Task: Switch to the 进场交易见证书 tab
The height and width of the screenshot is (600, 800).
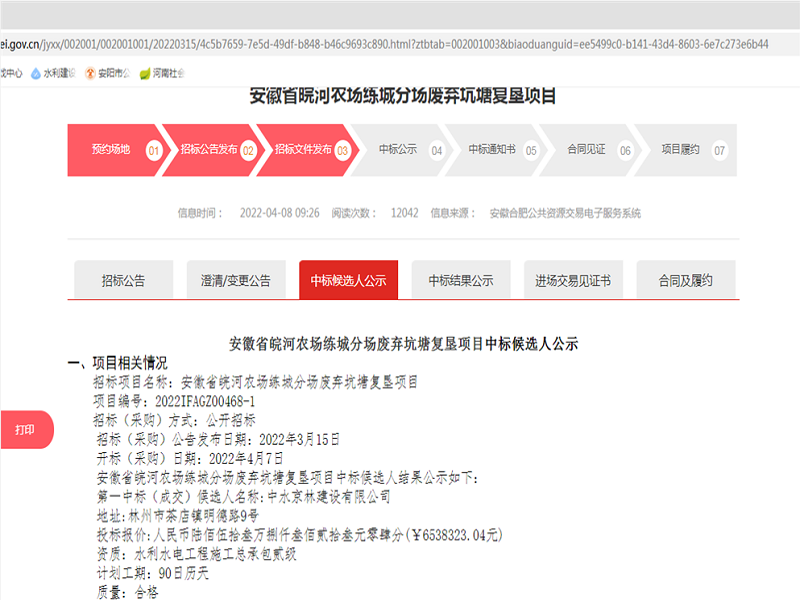Action: (573, 281)
